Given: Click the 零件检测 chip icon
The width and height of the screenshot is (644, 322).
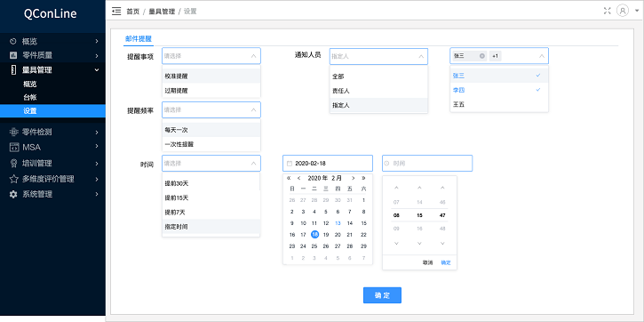Looking at the screenshot, I should coord(14,132).
